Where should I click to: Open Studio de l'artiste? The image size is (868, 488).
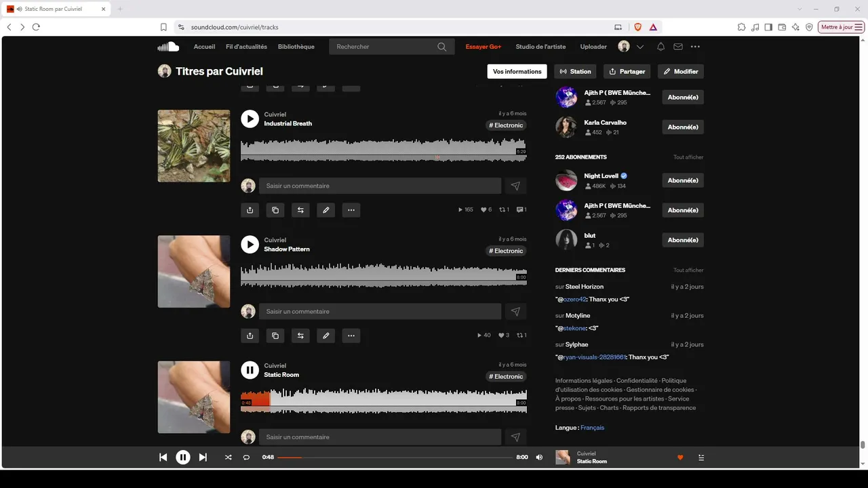[540, 47]
